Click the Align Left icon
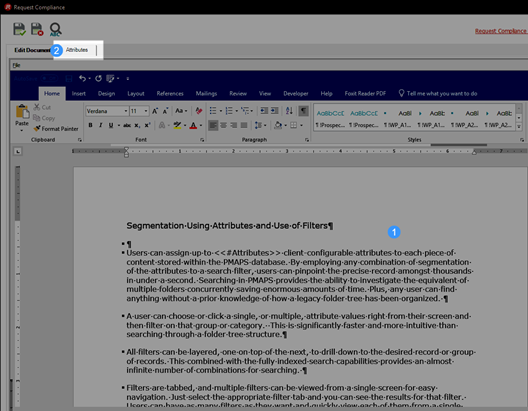Viewport: 528px width, 411px height. [213, 125]
